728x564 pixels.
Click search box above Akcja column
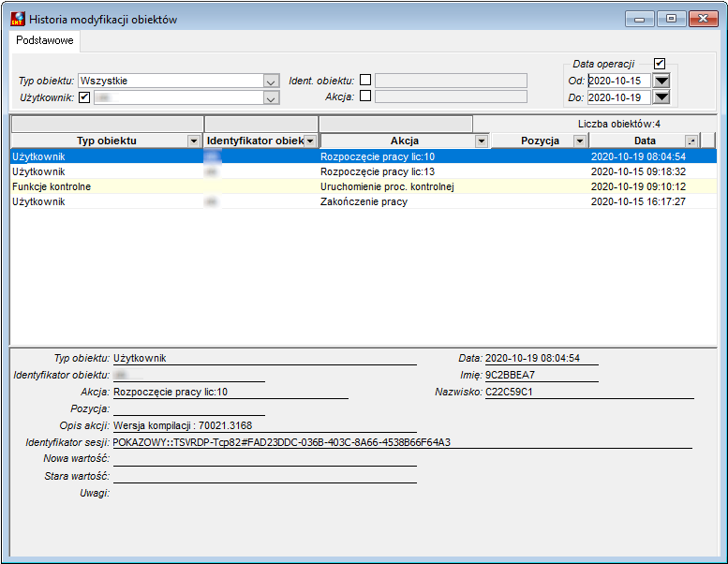coord(395,125)
